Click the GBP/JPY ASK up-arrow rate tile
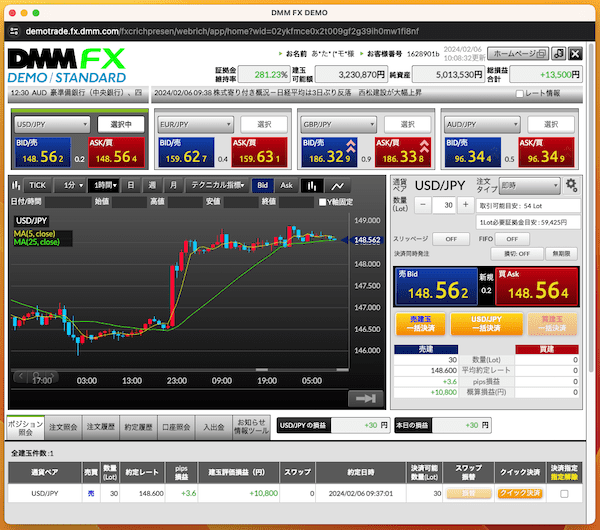The image size is (600, 530). pos(403,152)
